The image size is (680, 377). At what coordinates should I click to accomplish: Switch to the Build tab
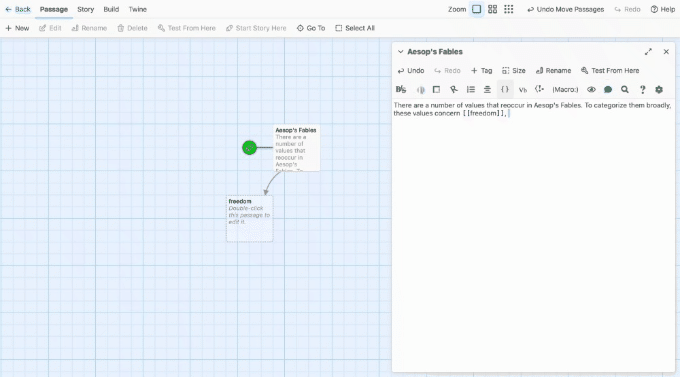coord(111,9)
